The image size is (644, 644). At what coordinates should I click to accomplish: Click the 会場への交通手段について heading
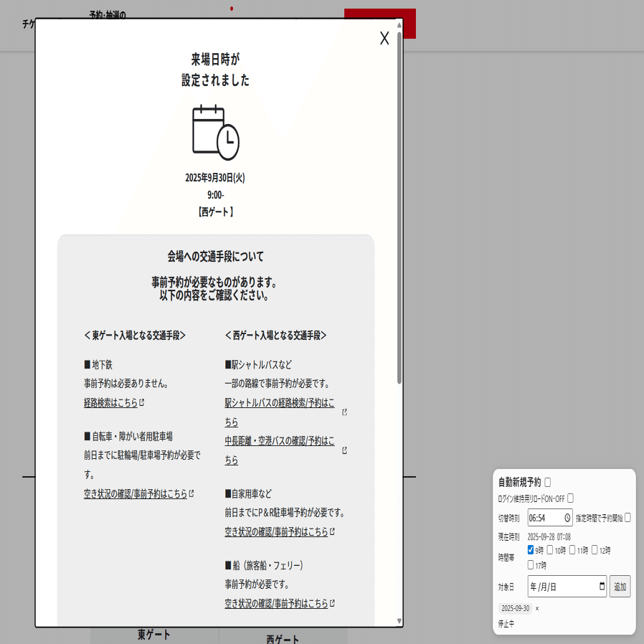click(216, 256)
